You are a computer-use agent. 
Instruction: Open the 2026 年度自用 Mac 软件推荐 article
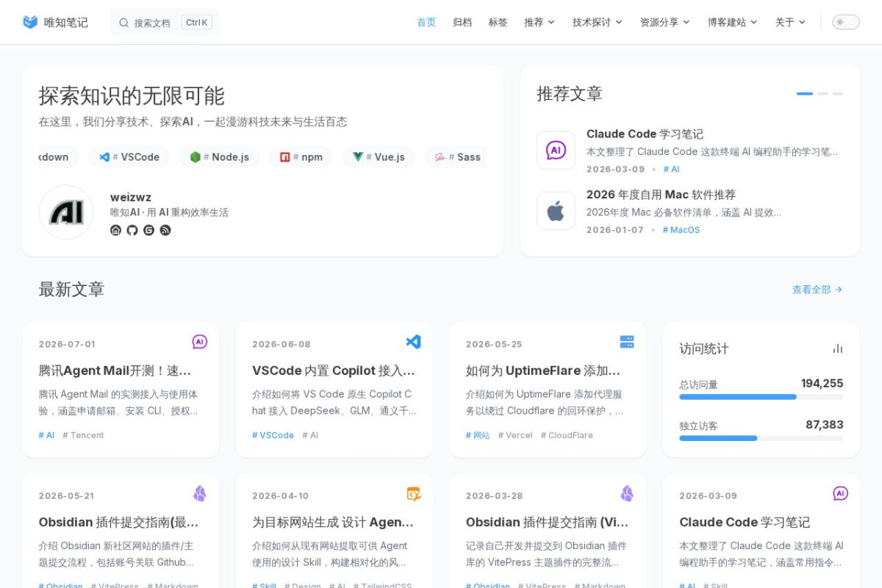(x=661, y=195)
